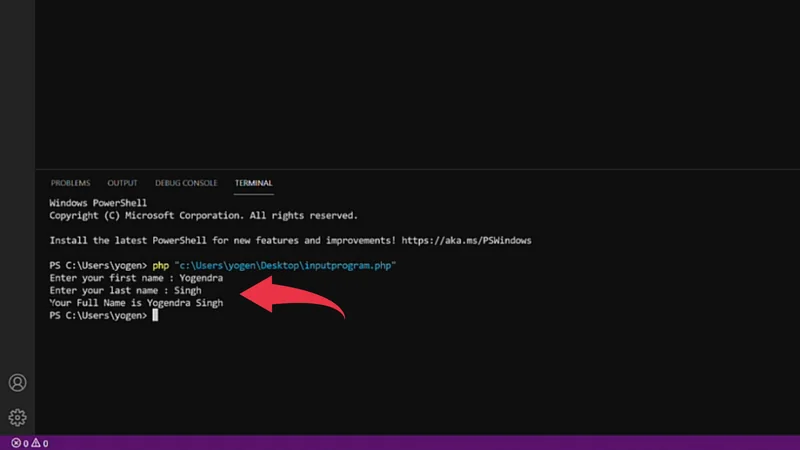The image size is (800, 450).
Task: Open the OUTPUT tab
Action: [x=122, y=183]
